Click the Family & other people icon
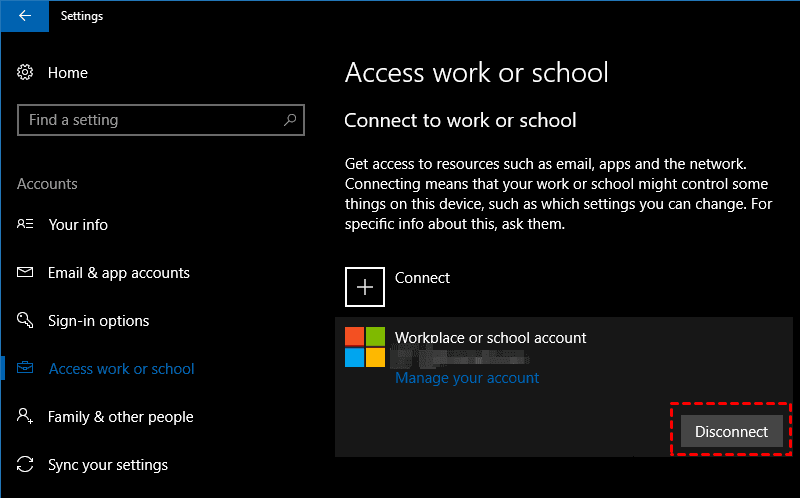Image resolution: width=800 pixels, height=498 pixels. 26,417
